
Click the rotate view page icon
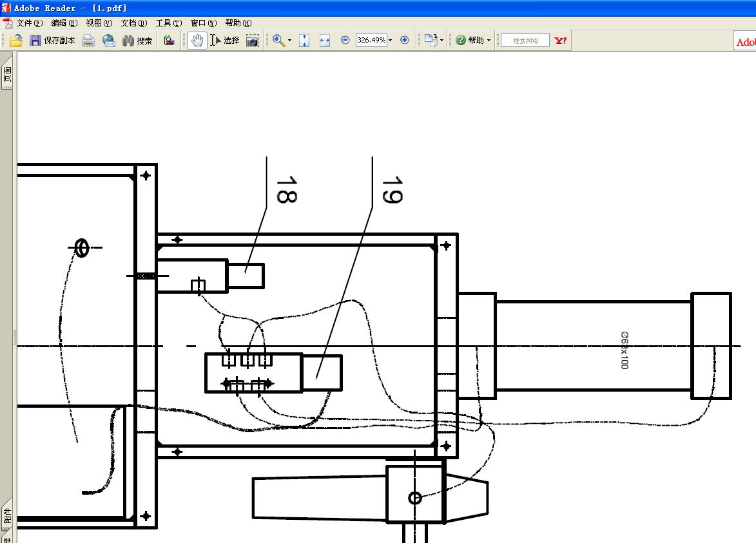click(x=431, y=40)
